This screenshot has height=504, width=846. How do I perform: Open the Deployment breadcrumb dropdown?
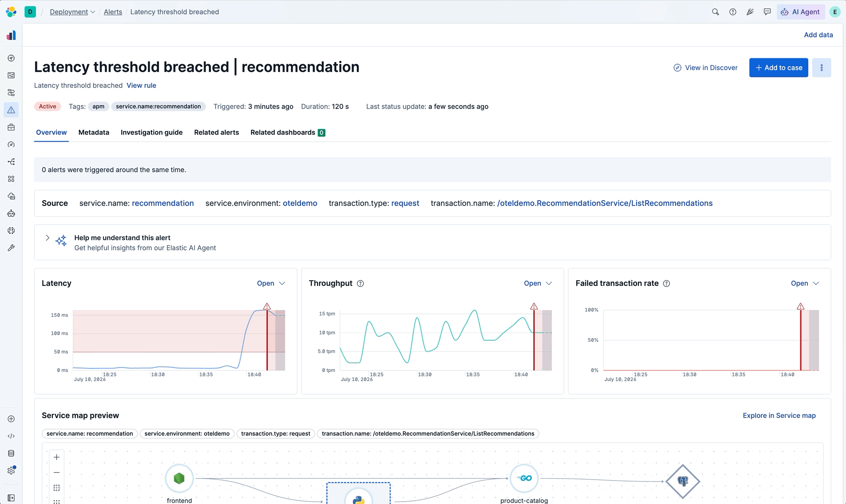coord(72,12)
